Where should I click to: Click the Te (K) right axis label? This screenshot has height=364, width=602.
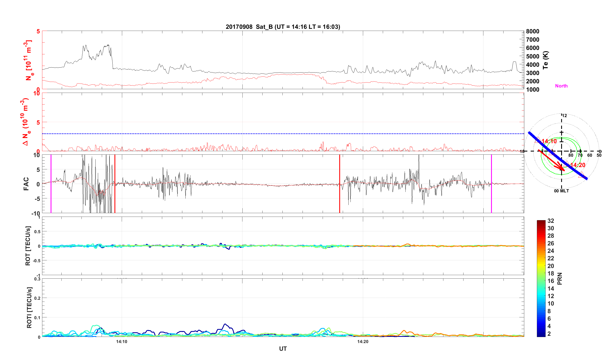click(545, 60)
